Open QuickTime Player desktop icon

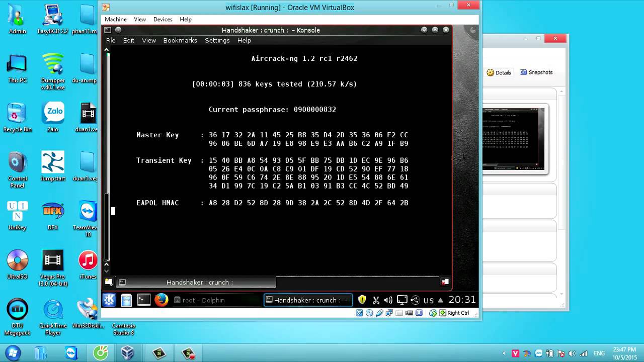[53, 318]
